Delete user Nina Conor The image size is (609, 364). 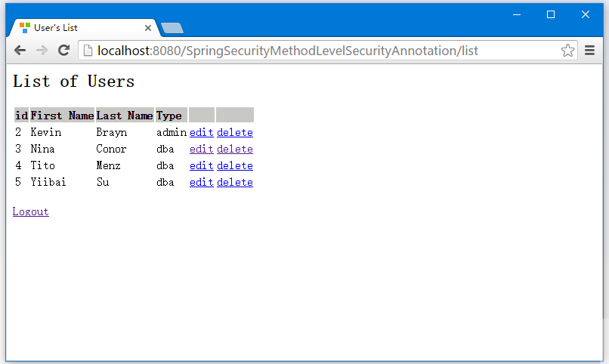(235, 149)
